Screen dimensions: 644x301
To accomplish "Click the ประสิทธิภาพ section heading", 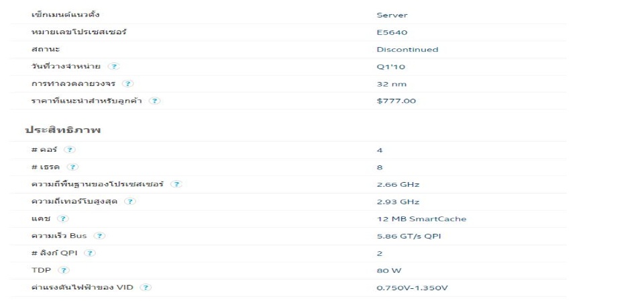I will 62,130.
